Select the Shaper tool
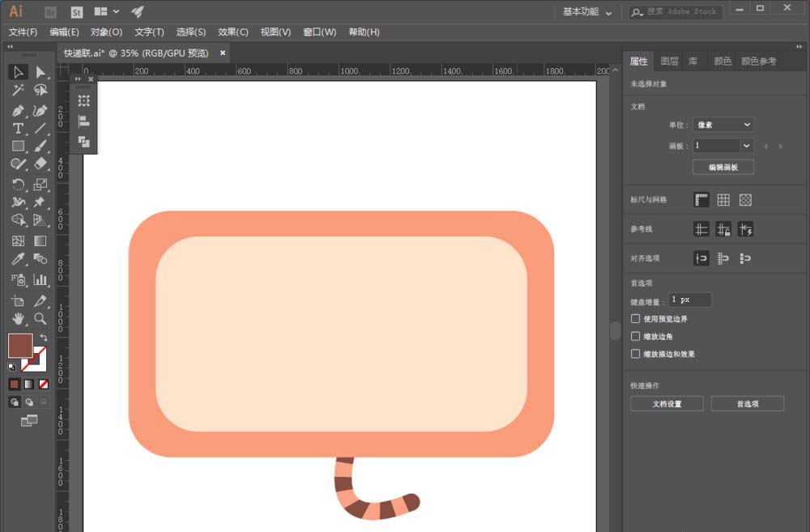 click(x=18, y=164)
